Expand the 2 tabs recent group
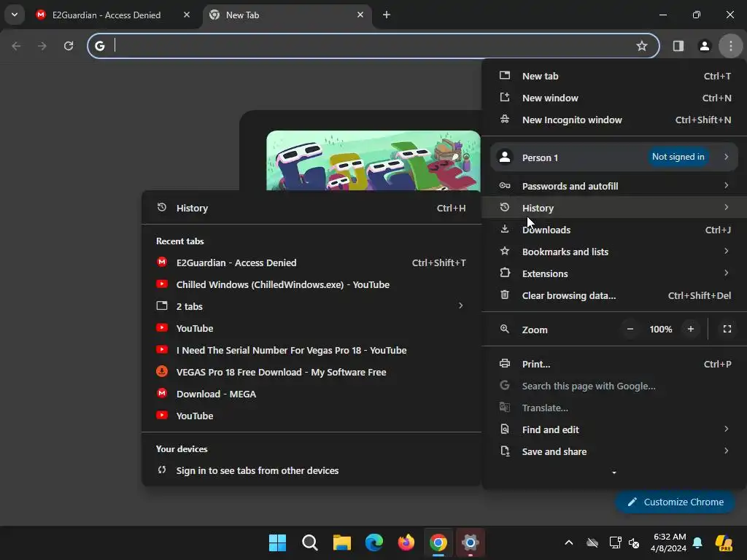The height and width of the screenshot is (560, 747). pos(311,306)
